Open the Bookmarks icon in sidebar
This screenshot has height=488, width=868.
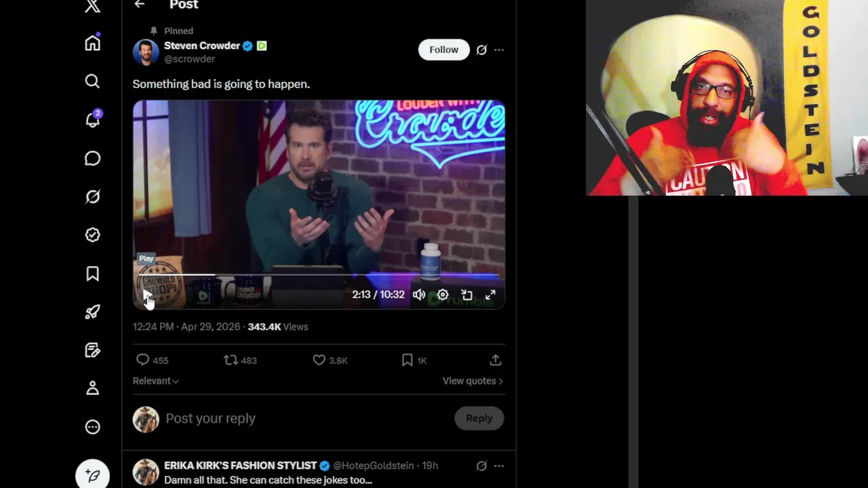(x=92, y=273)
